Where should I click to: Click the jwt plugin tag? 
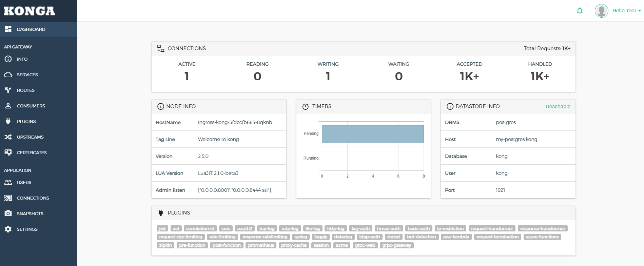162,229
